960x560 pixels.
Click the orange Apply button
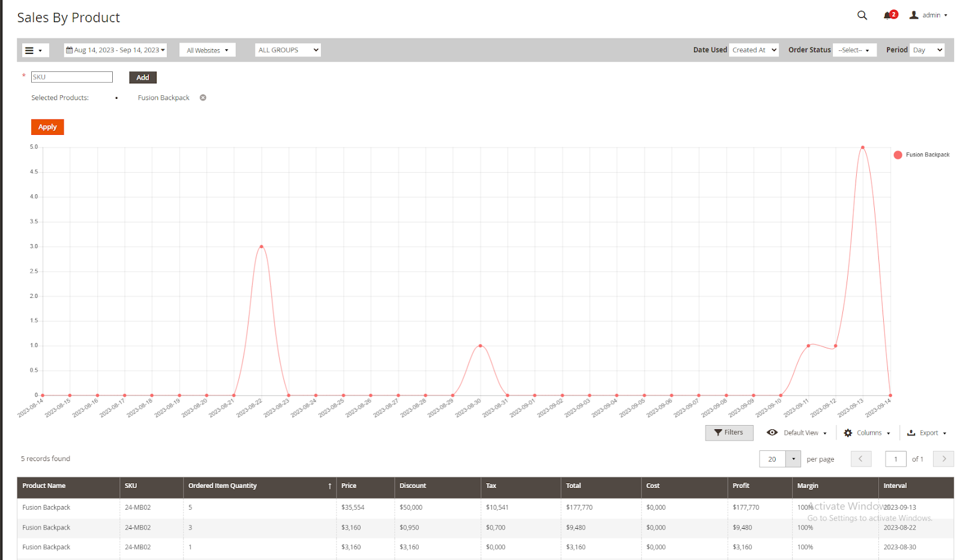coord(47,127)
